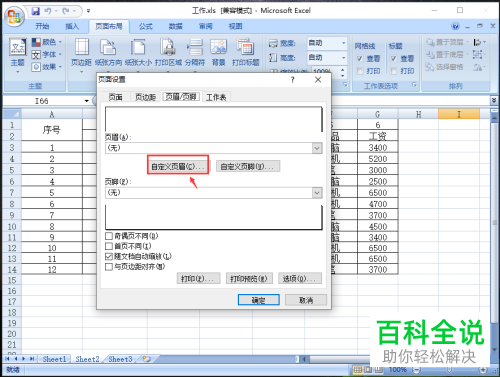The height and width of the screenshot is (377, 500).
Task: Open the 宽度 width dropdown
Action: coord(343,43)
